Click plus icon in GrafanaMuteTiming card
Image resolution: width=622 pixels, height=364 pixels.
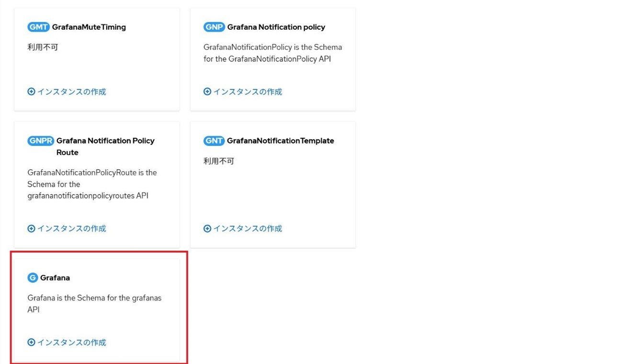32,92
